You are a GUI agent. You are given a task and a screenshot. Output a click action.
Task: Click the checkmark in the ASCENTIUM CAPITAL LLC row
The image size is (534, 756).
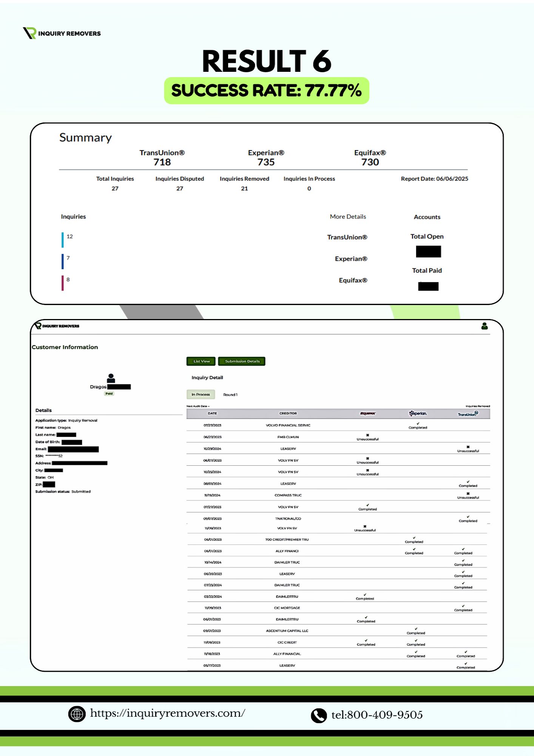coord(416,629)
